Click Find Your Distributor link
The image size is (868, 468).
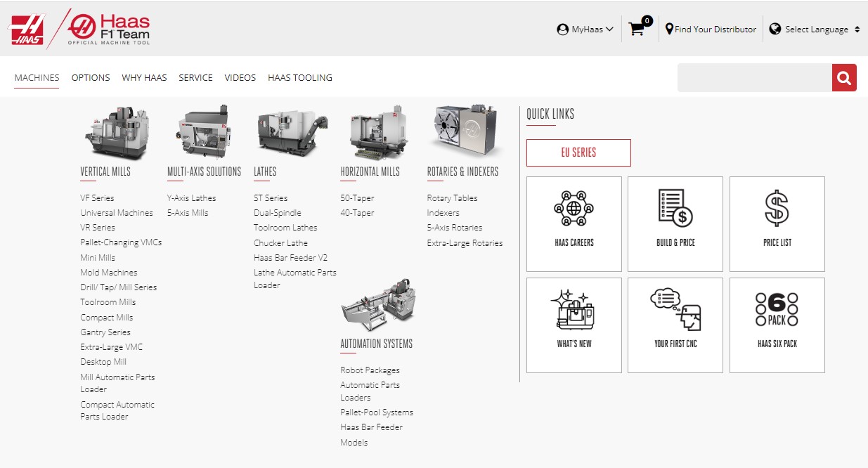[x=711, y=30]
